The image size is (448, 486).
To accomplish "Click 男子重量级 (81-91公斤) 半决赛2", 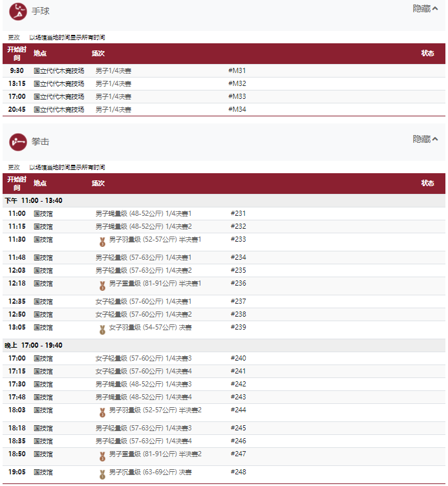I will (x=155, y=454).
